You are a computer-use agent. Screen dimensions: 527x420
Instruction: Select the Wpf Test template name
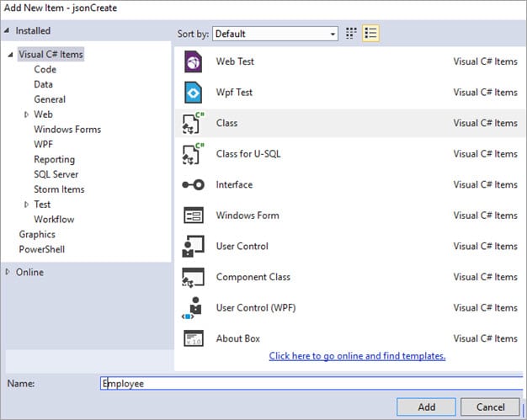pos(234,93)
